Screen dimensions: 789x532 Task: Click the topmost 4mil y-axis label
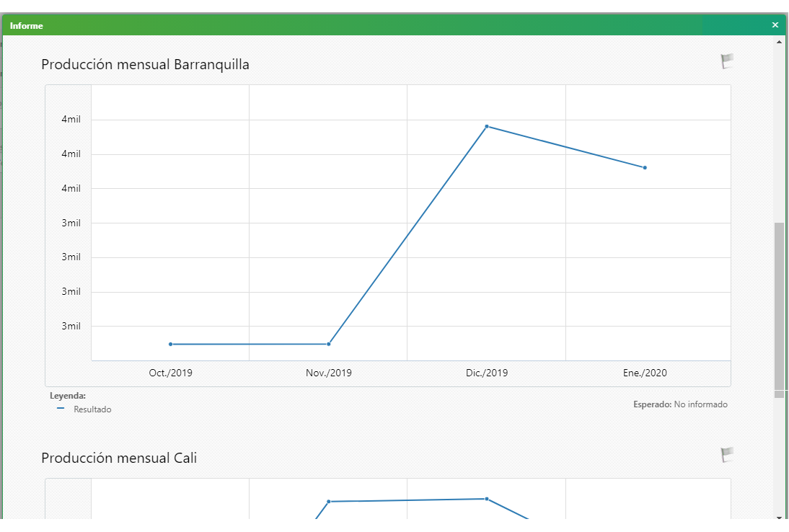click(71, 119)
